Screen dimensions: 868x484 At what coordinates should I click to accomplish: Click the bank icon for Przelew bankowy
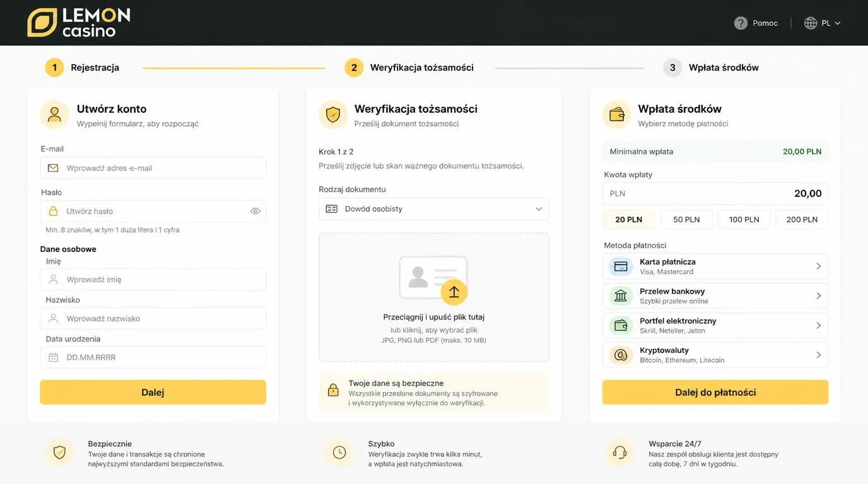[621, 296]
